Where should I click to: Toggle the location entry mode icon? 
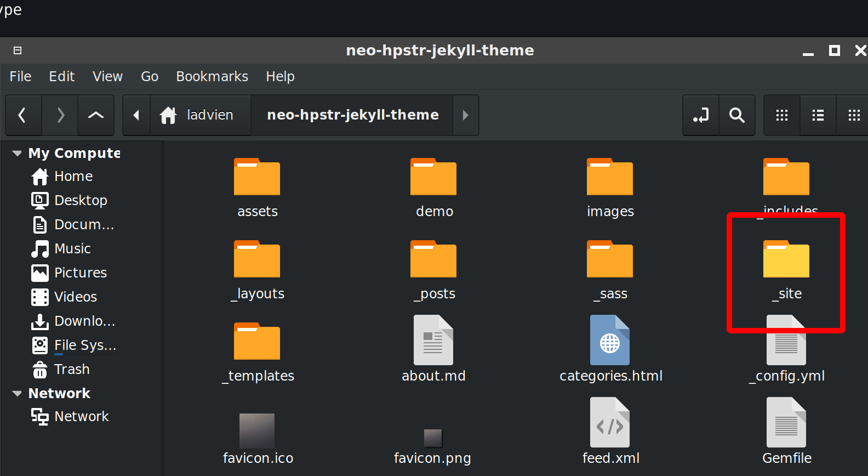700,115
